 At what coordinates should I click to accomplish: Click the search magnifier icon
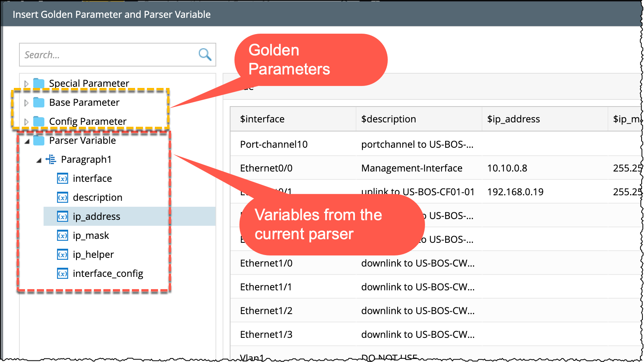click(205, 54)
